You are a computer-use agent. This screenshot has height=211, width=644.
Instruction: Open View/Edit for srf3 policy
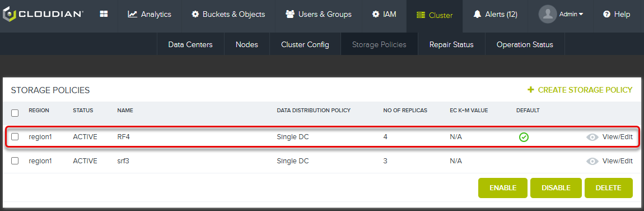click(617, 161)
